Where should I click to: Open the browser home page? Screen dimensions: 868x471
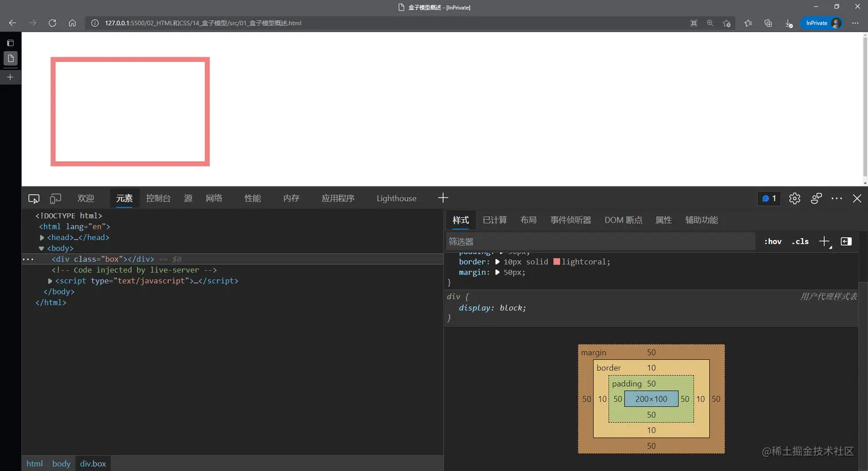click(x=72, y=23)
